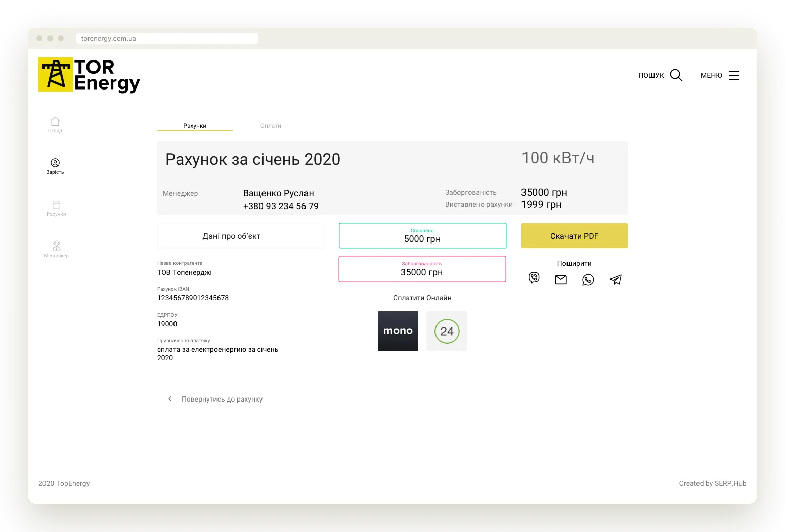Click Сплатити Онлайн label
This screenshot has height=532, width=785.
pyautogui.click(x=422, y=298)
